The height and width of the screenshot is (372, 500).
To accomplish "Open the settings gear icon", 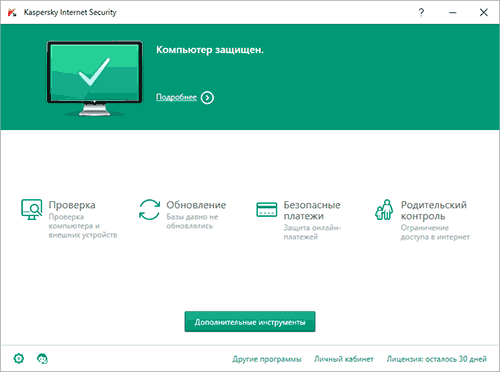I will click(19, 358).
